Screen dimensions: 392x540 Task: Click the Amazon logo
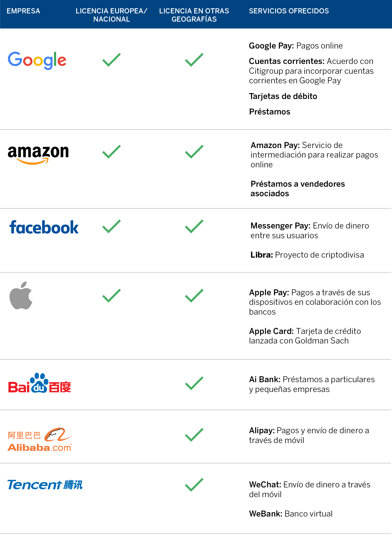(x=38, y=155)
